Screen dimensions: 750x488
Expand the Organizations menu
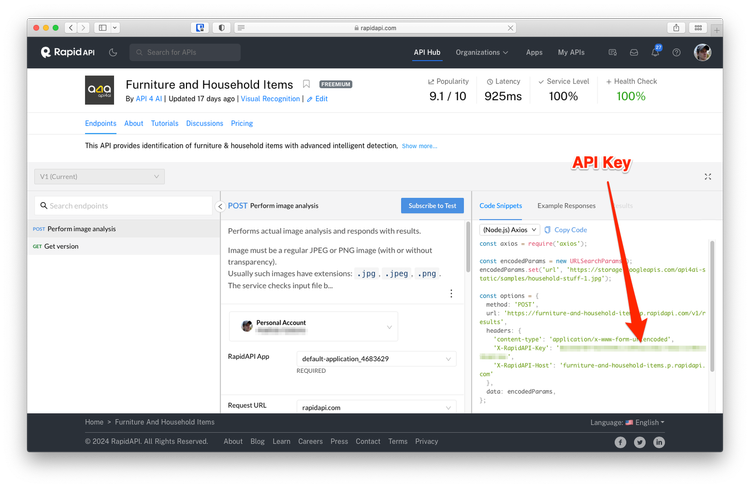point(482,52)
